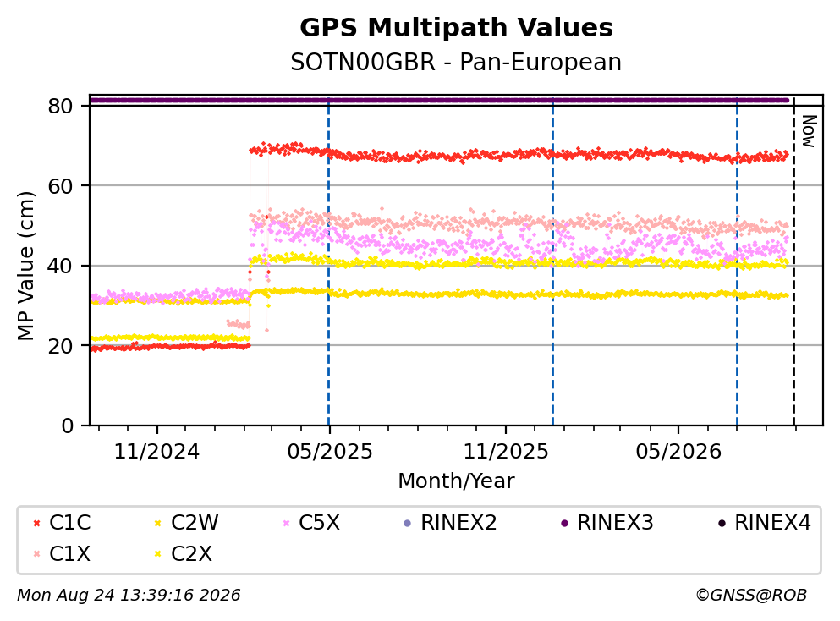Click the RINEX4 black legend dot
840x621 pixels.
point(722,523)
